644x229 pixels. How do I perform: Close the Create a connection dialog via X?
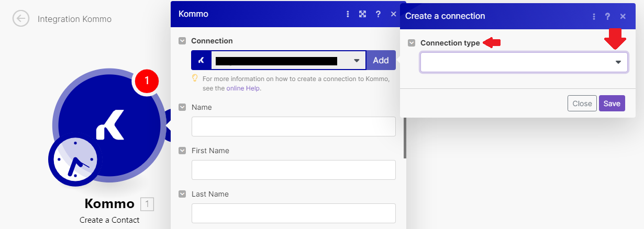click(x=623, y=16)
